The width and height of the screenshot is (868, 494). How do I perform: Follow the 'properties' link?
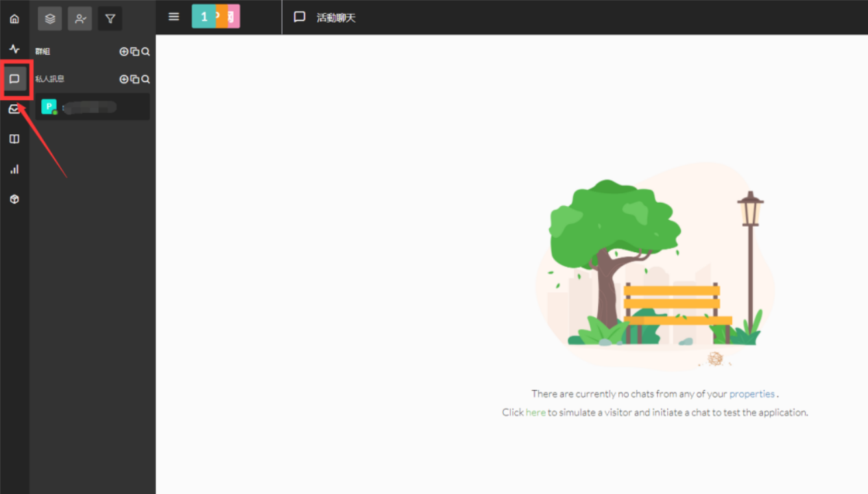click(x=751, y=394)
